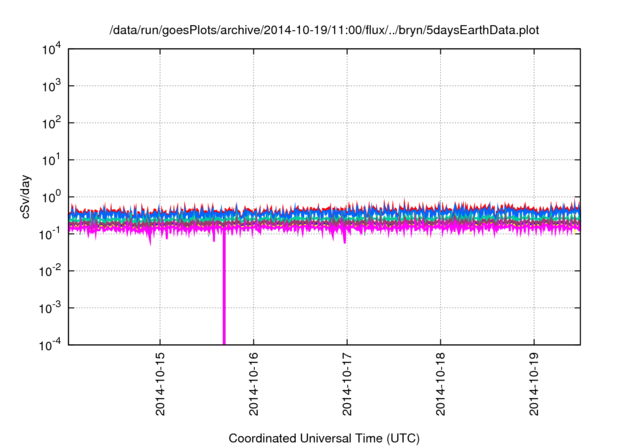Click the 10^3 y-axis tick label
The width and height of the screenshot is (640, 448).
[51, 86]
